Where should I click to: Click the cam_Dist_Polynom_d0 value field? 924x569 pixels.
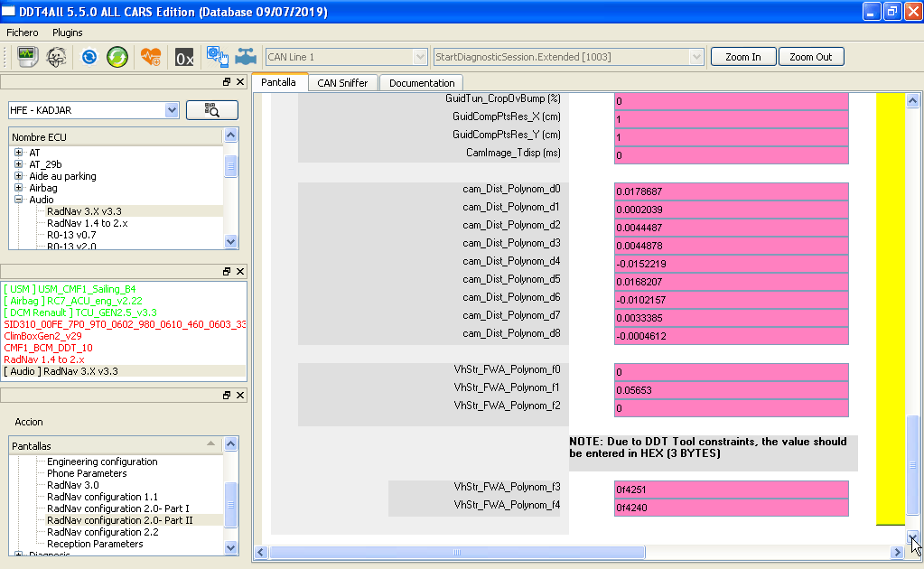point(732,191)
